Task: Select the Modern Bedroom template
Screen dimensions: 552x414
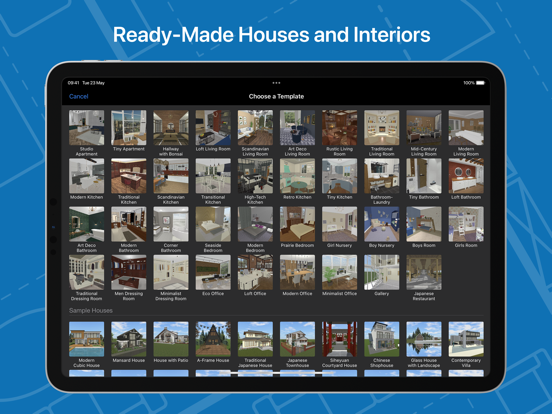Action: (x=255, y=224)
